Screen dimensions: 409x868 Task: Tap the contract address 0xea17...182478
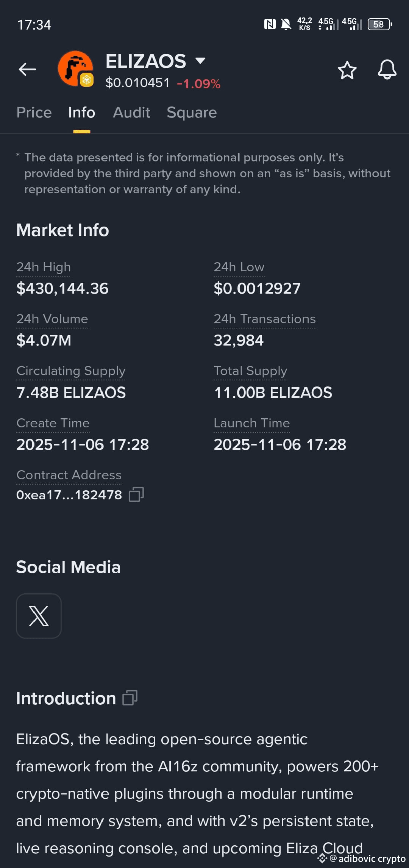[x=69, y=495]
